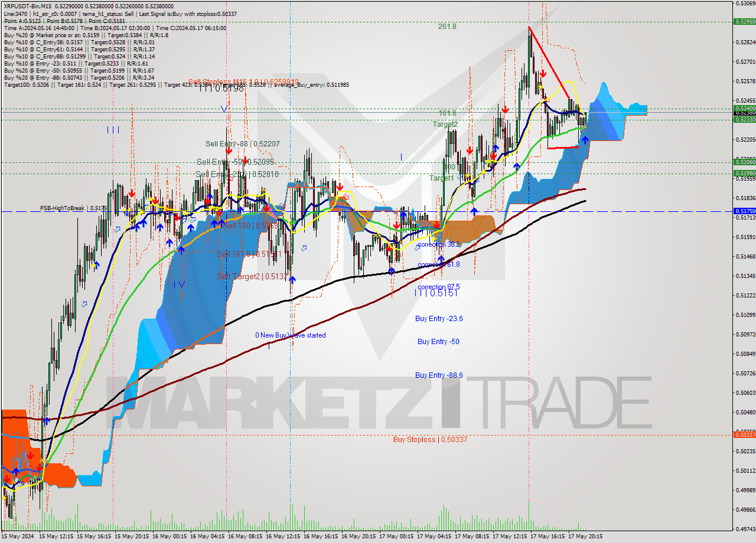Click the red 0.50337 stoploss price tag
The height and width of the screenshot is (543, 756).
pos(744,434)
